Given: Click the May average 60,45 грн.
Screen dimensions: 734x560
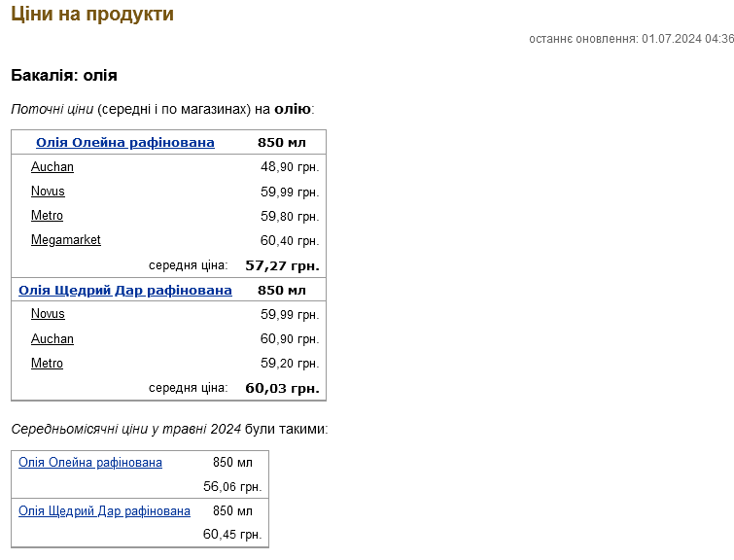Looking at the screenshot, I should pyautogui.click(x=232, y=535).
